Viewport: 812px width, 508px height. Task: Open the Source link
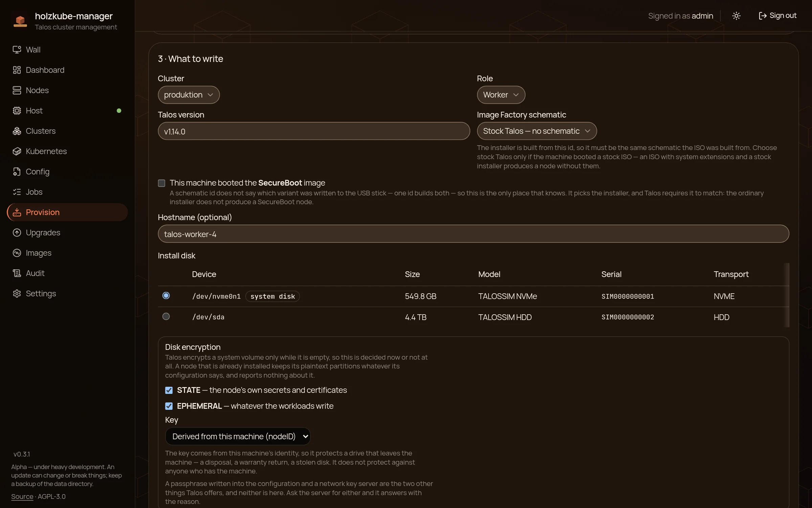point(22,496)
